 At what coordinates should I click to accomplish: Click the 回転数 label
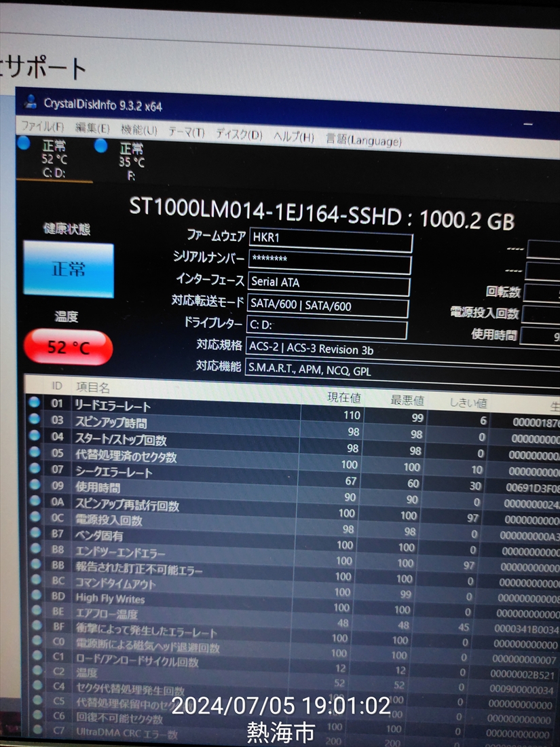point(503,292)
